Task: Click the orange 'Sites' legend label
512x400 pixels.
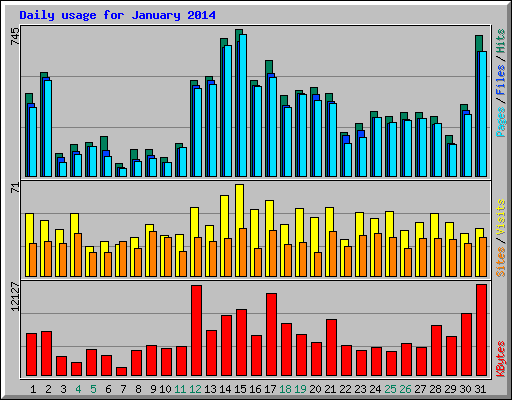Action: click(x=500, y=262)
